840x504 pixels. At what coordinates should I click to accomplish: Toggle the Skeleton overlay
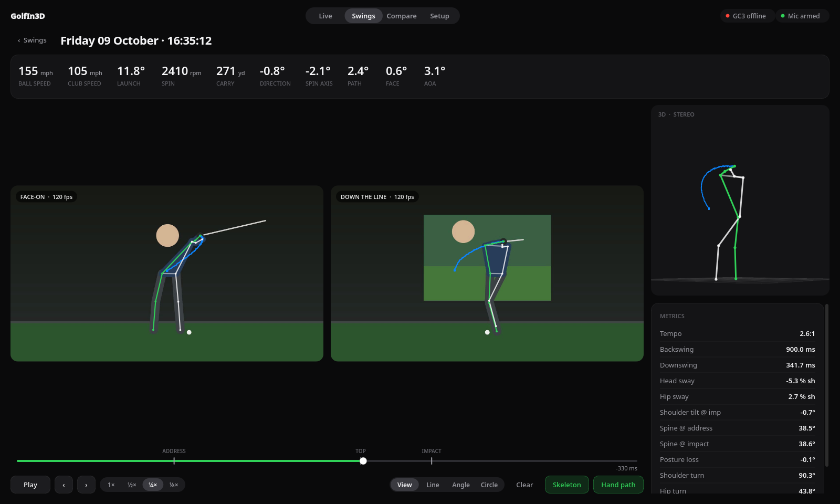tap(567, 485)
